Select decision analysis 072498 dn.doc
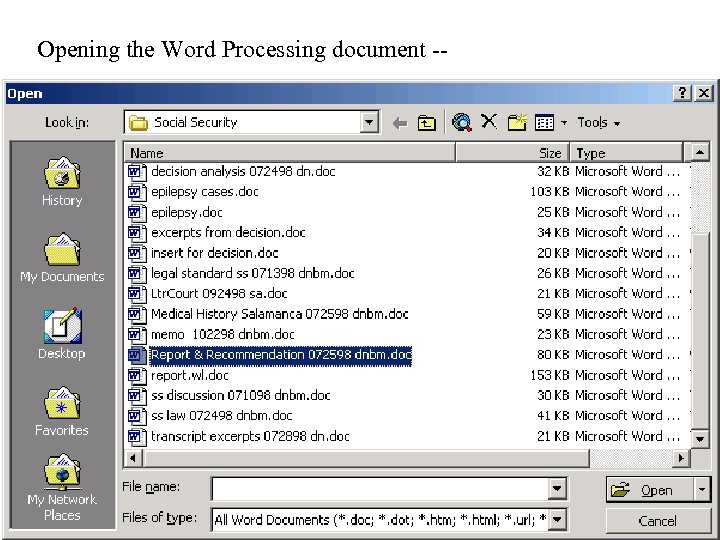 click(243, 172)
